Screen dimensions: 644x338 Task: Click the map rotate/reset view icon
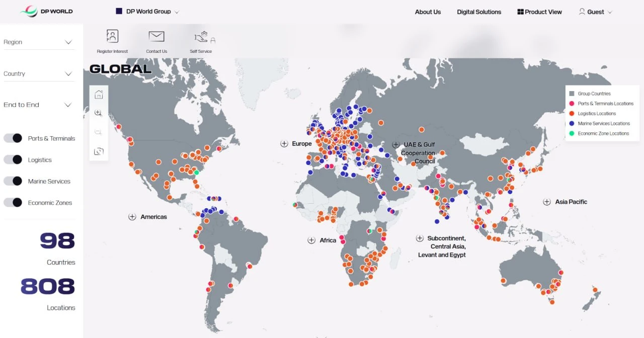99,151
